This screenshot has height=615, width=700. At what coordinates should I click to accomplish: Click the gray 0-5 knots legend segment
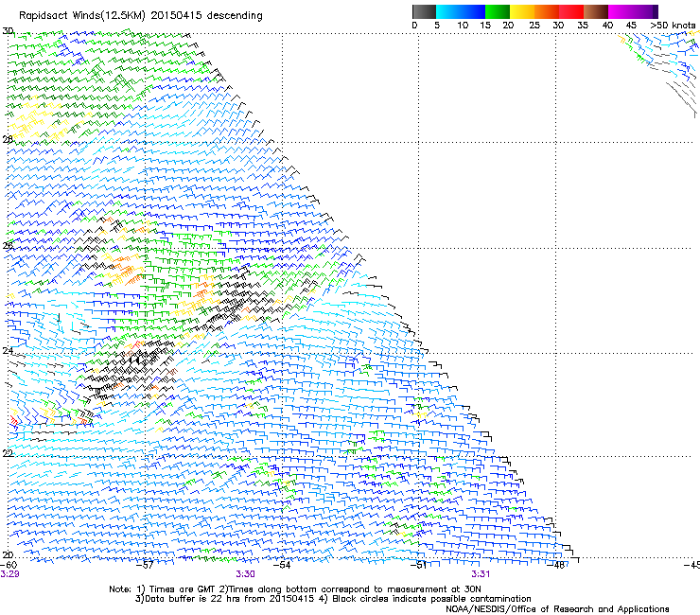tap(424, 11)
